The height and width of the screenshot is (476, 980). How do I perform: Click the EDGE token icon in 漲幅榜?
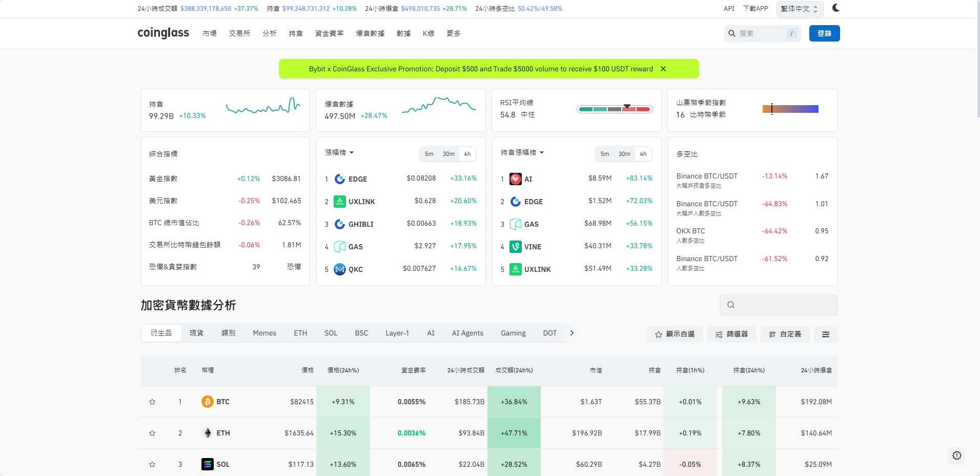[x=339, y=179]
